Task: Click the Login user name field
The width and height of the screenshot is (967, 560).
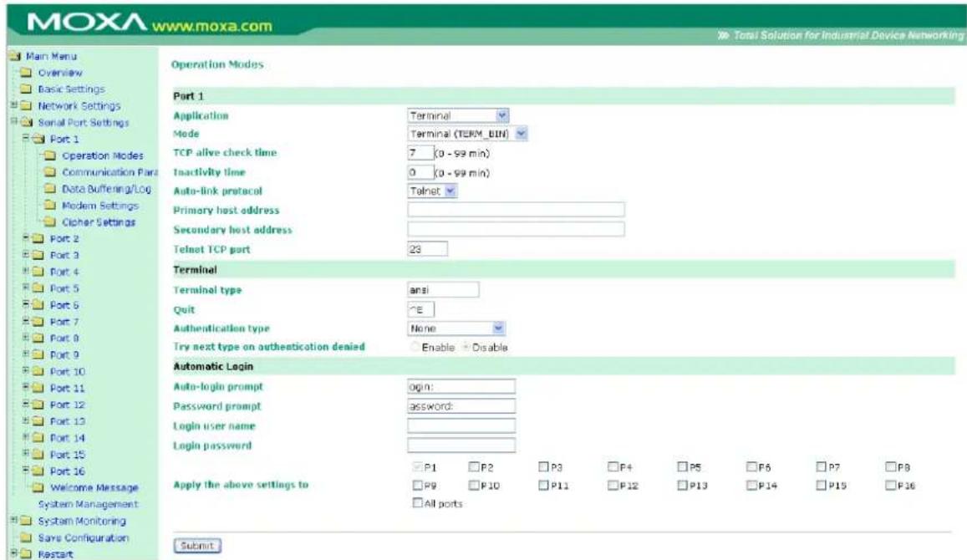Action: pyautogui.click(x=461, y=425)
